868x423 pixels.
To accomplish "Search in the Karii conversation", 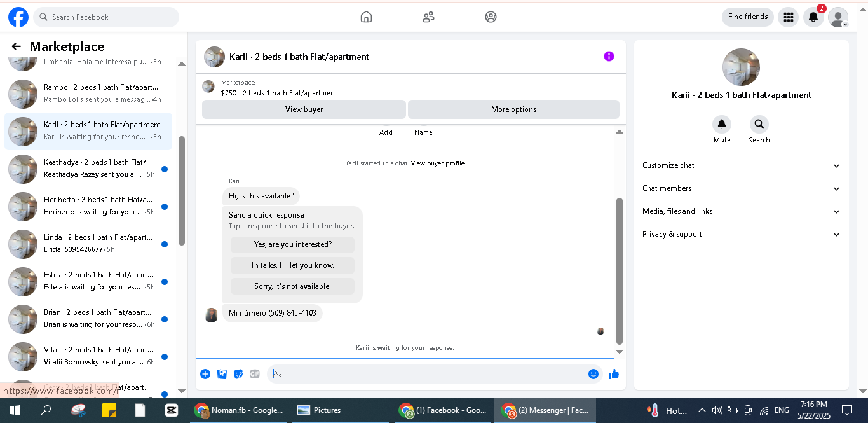I will tap(759, 124).
